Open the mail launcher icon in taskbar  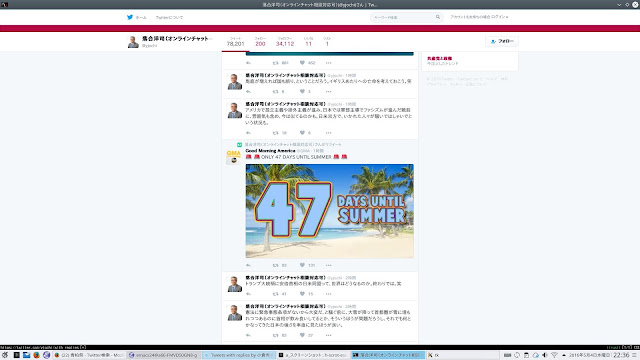27,355
